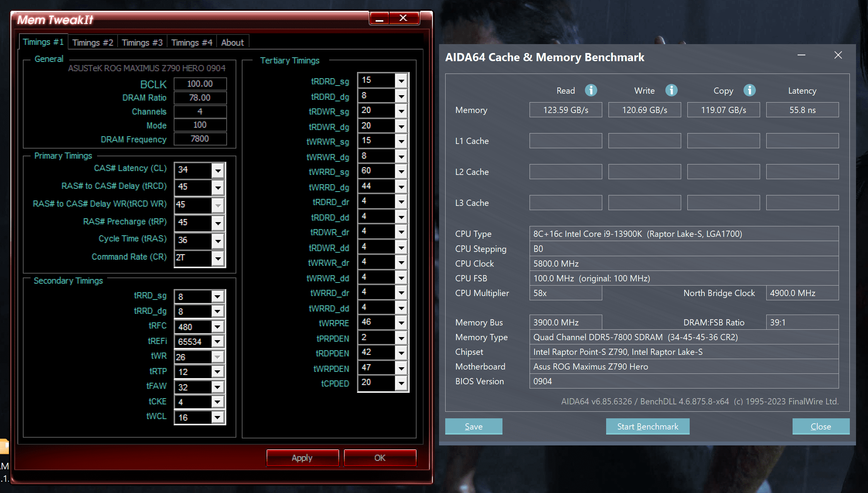This screenshot has width=868, height=493.
Task: Open the tRDPDEN dropdown
Action: click(402, 353)
